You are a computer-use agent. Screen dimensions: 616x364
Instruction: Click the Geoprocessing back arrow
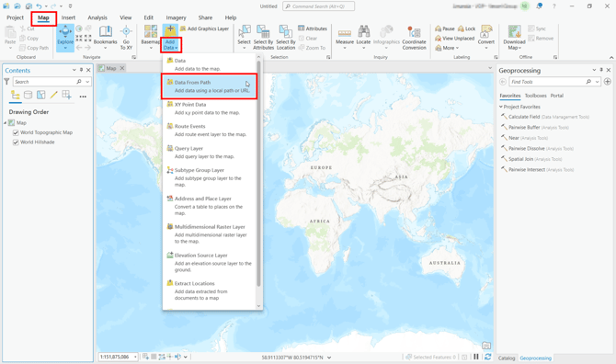click(503, 82)
